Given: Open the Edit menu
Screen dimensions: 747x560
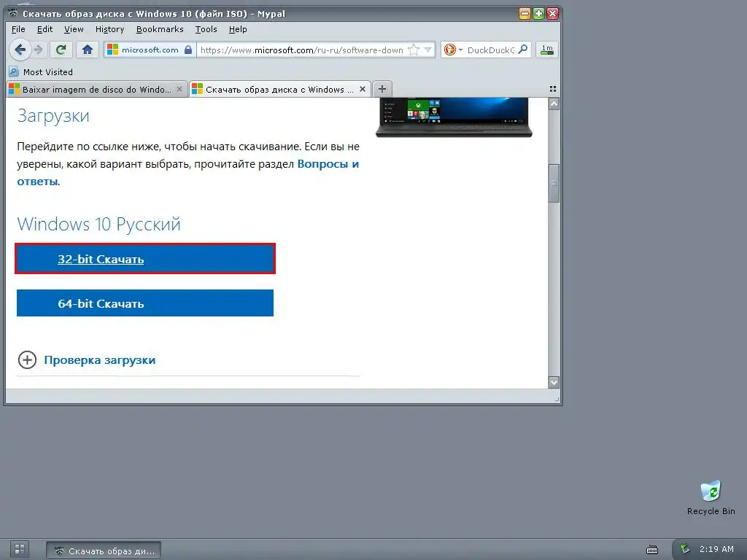Looking at the screenshot, I should coord(44,29).
